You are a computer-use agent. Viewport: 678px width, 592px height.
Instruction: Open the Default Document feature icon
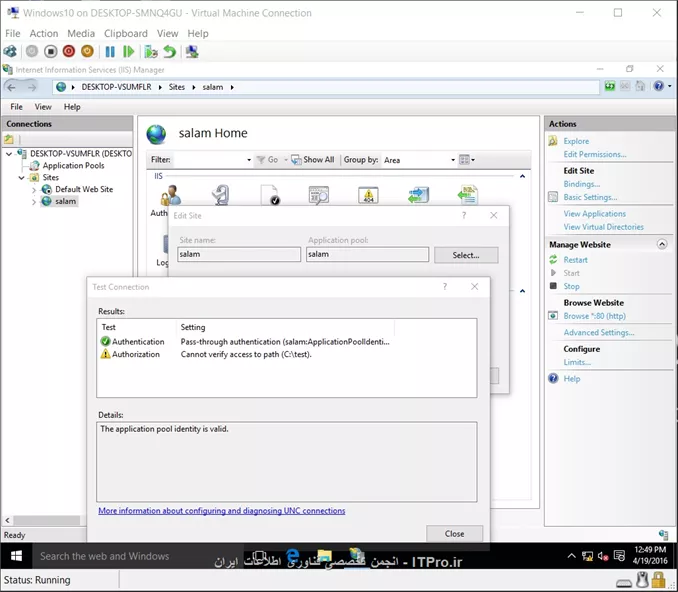(x=270, y=195)
